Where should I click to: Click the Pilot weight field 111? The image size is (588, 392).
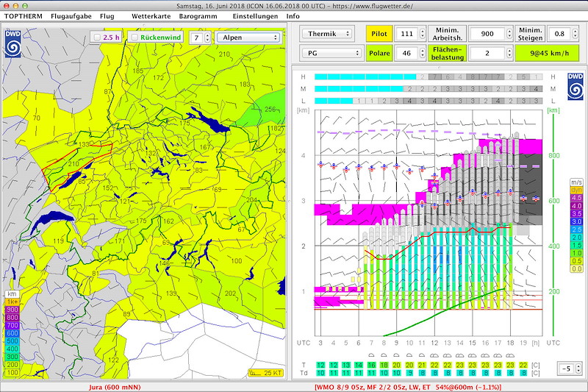pos(407,34)
